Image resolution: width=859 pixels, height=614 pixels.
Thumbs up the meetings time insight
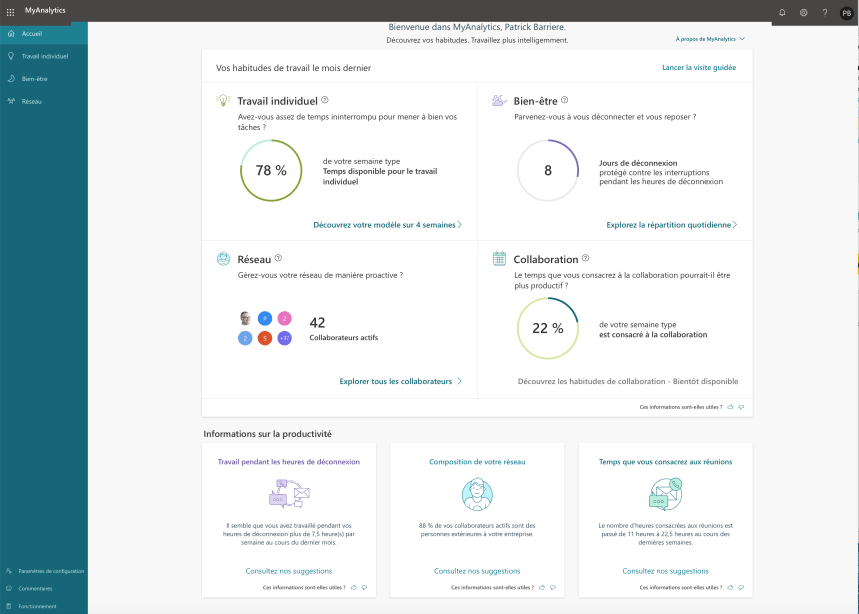click(730, 587)
